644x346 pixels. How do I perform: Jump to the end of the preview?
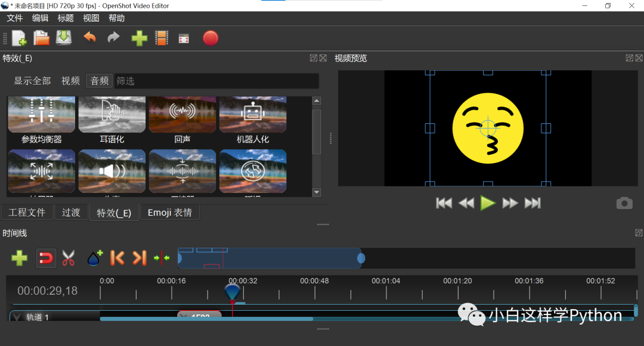coord(532,203)
